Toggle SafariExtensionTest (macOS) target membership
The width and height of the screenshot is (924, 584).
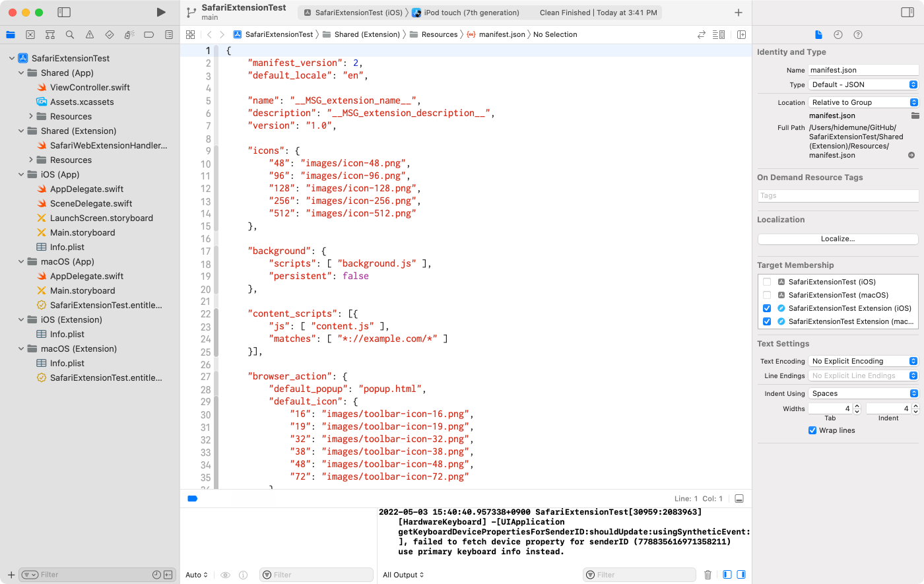pyautogui.click(x=767, y=295)
